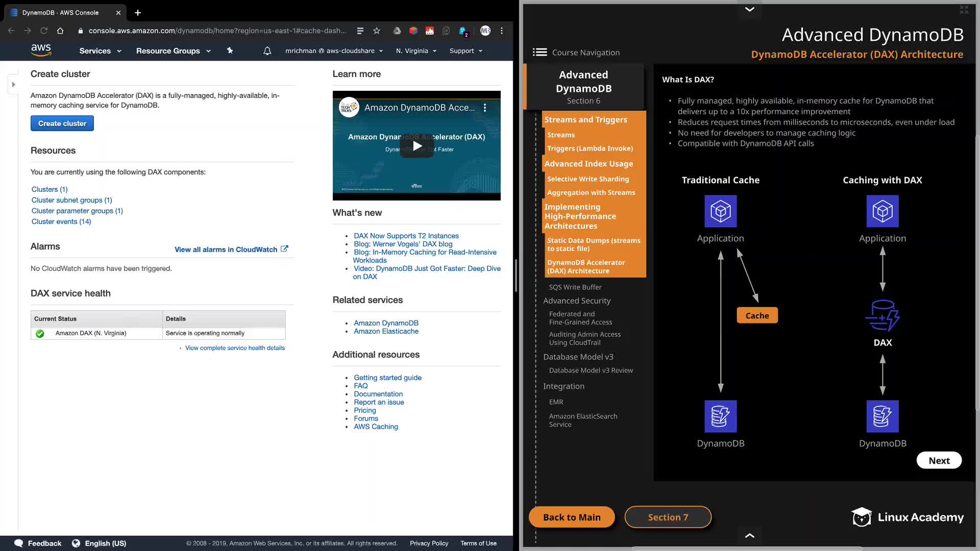Select SQS Write Buffer in course navigation
The image size is (980, 551).
click(x=575, y=287)
